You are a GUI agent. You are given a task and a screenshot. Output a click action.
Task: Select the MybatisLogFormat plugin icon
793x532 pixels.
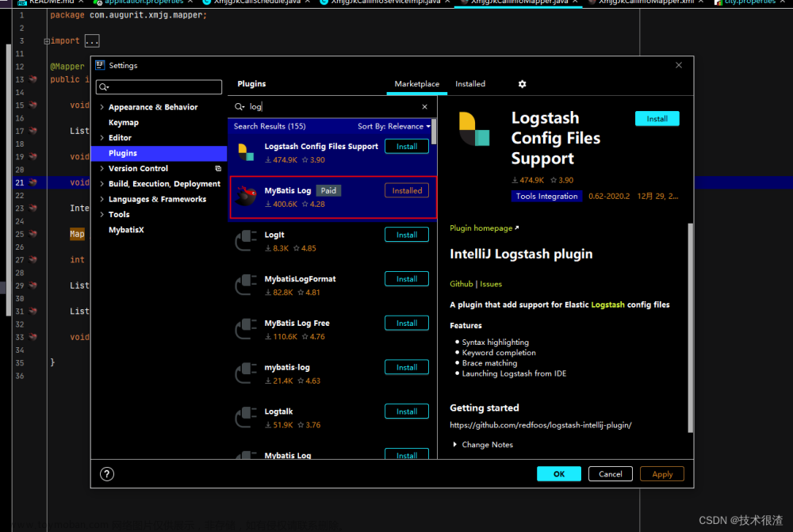pyautogui.click(x=247, y=285)
